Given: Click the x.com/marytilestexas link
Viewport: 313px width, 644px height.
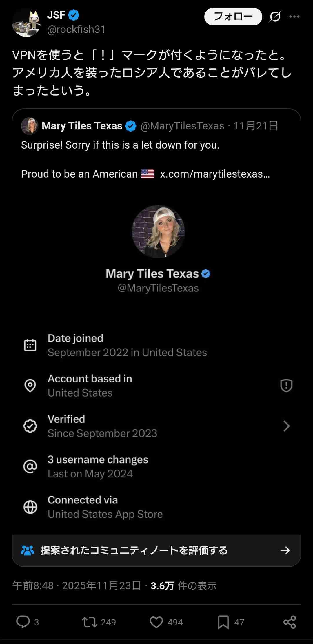Looking at the screenshot, I should tap(215, 174).
